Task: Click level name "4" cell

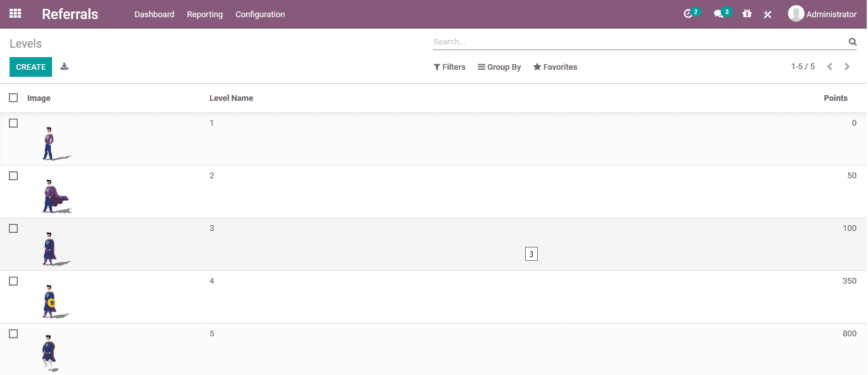Action: click(212, 281)
